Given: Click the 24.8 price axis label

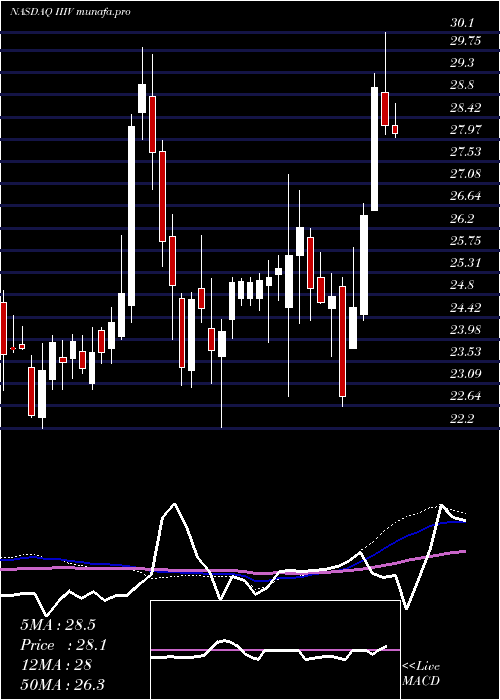Looking at the screenshot, I should [462, 285].
